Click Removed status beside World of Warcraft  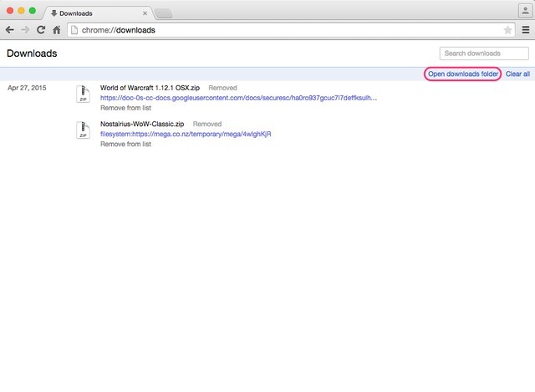click(222, 88)
